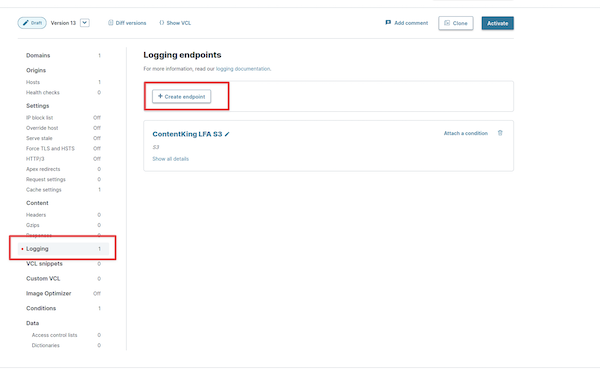Click the Draft pencil badge
Viewport: 600px width, 373px height.
click(x=32, y=23)
